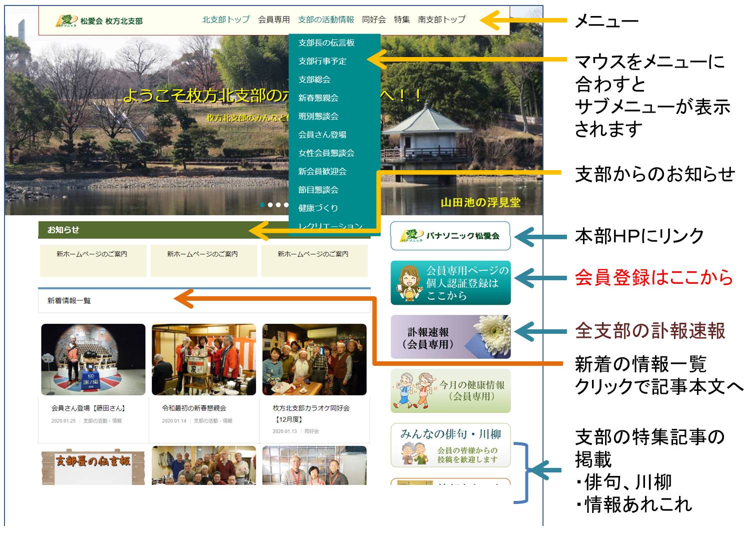Screen dimensions: 756x544
Task: Open the first 新ホームページのご案内 notice
Action: [92, 254]
